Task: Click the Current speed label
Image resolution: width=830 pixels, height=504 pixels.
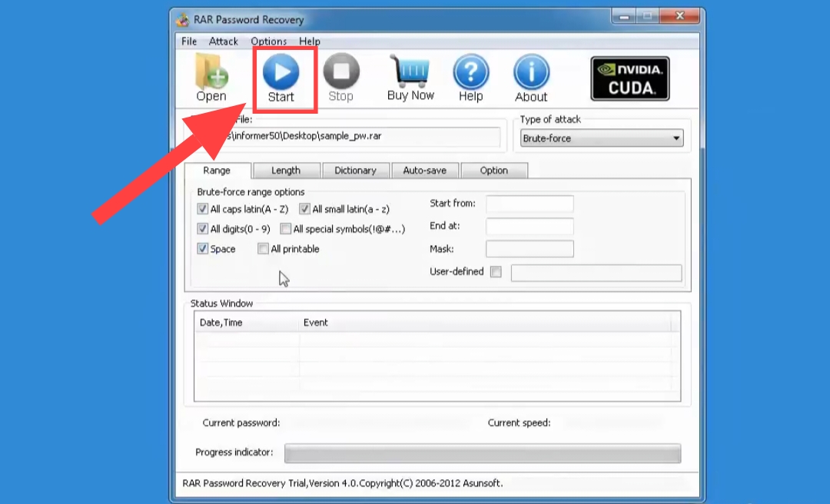Action: [x=520, y=423]
